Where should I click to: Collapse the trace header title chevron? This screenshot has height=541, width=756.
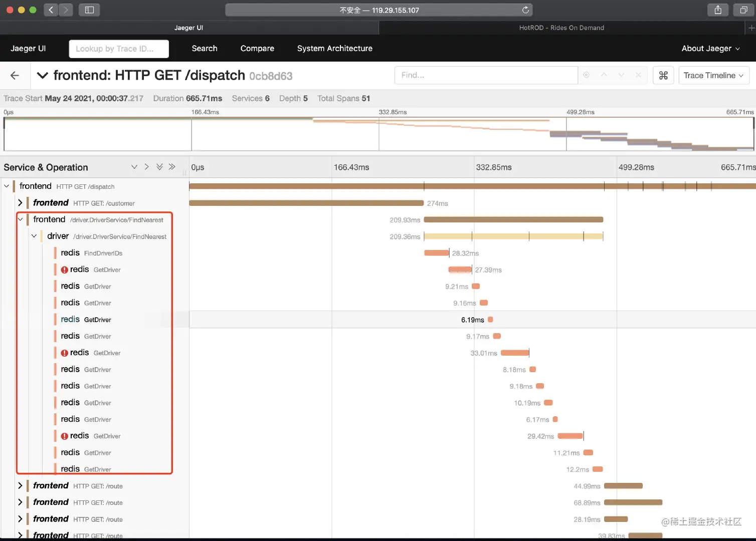[x=43, y=75]
